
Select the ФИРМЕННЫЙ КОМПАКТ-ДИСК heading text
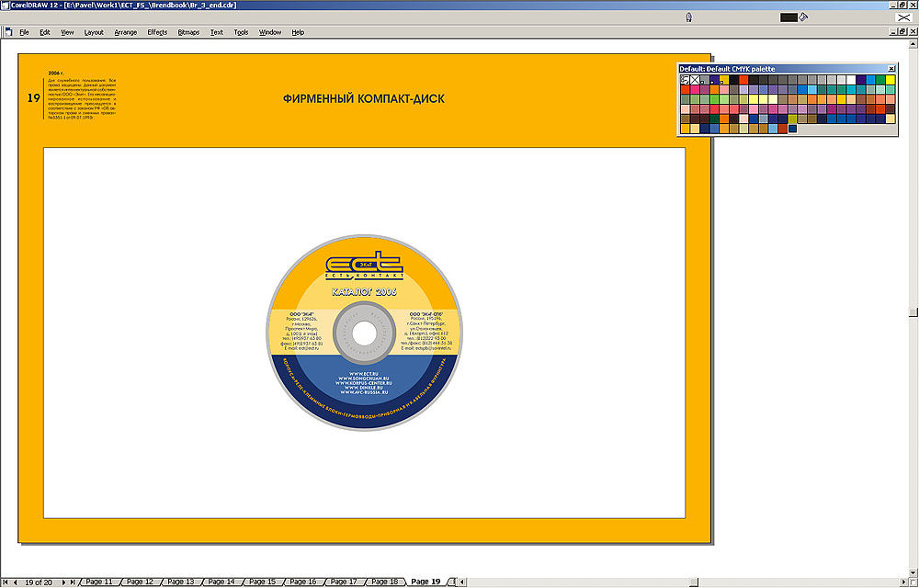pyautogui.click(x=363, y=99)
